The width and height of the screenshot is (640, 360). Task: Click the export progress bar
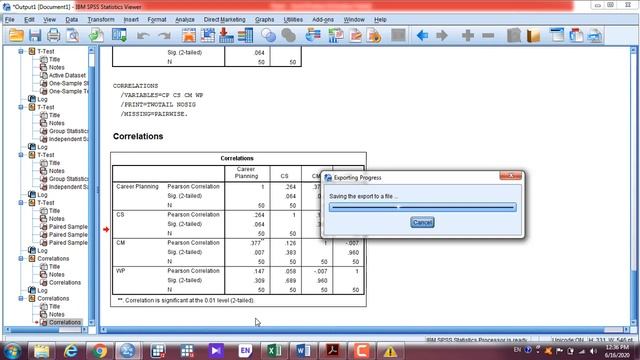point(422,207)
